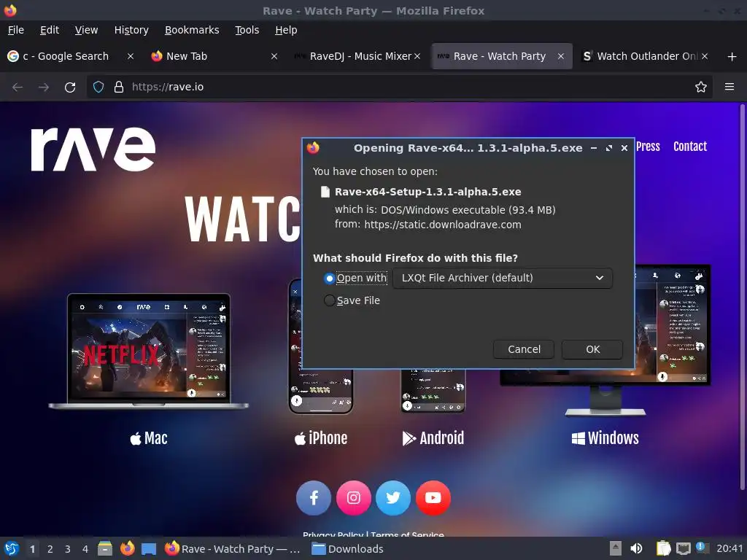
Task: Click the back navigation arrow
Action: pyautogui.click(x=18, y=87)
